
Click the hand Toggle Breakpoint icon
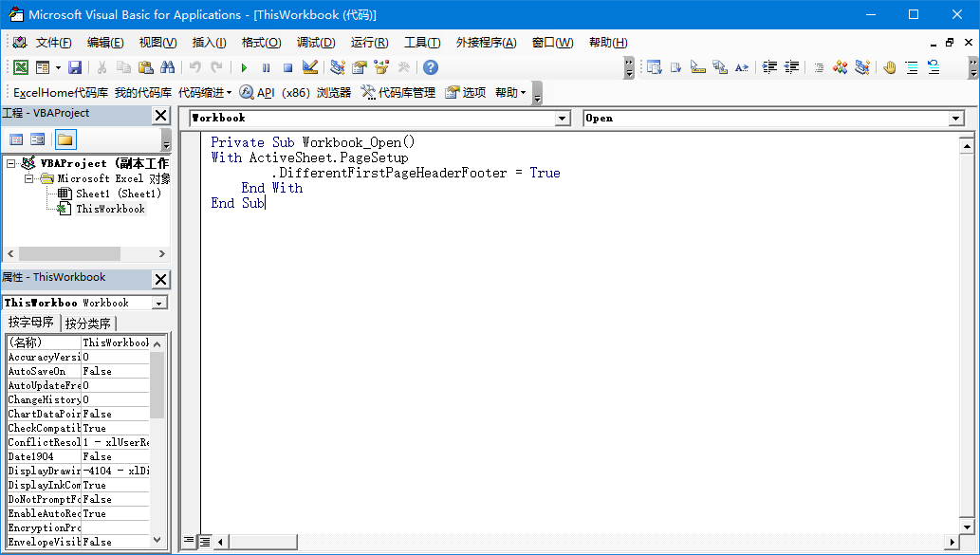pos(890,67)
